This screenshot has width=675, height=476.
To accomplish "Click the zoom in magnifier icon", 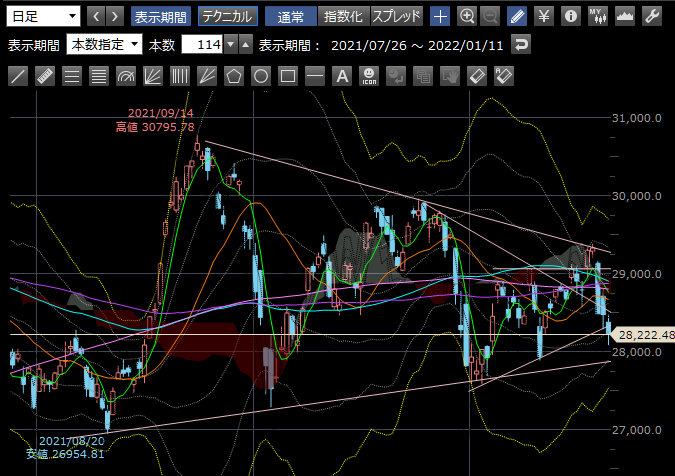I will (467, 16).
